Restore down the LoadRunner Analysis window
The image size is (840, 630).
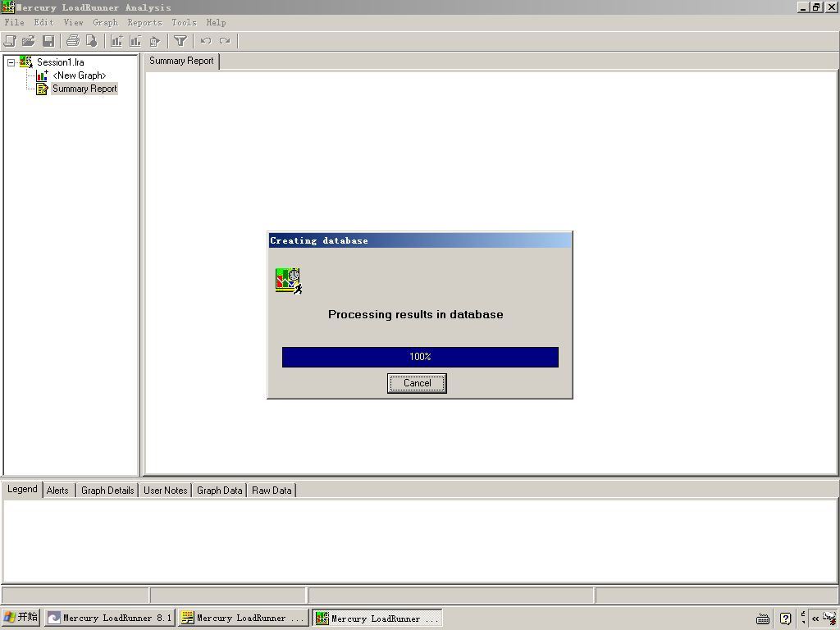pyautogui.click(x=816, y=7)
